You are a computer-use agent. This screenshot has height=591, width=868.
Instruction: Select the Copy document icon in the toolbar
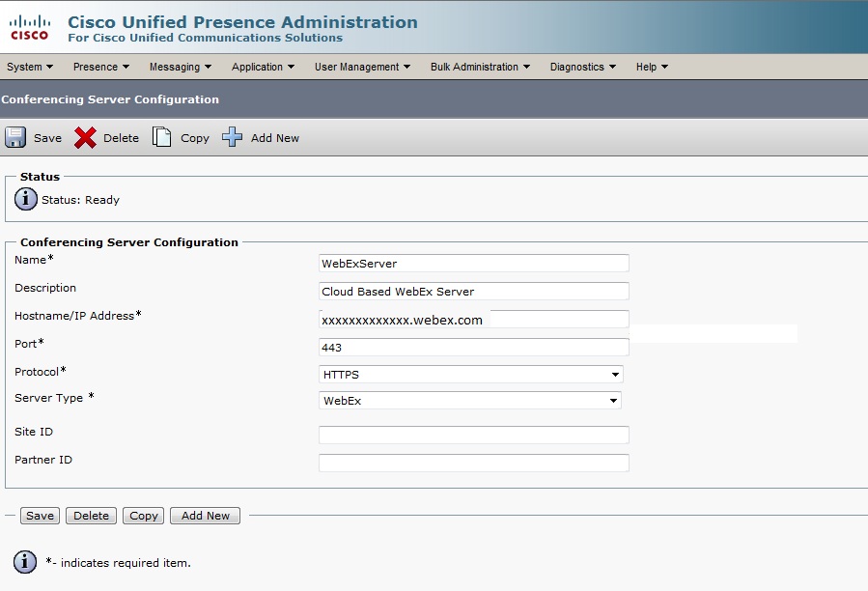tap(161, 137)
